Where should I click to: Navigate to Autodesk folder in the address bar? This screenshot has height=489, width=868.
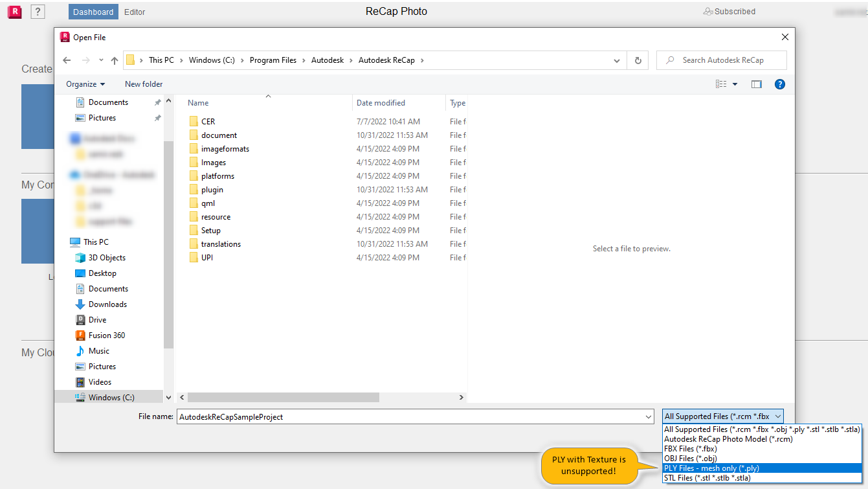pos(328,60)
